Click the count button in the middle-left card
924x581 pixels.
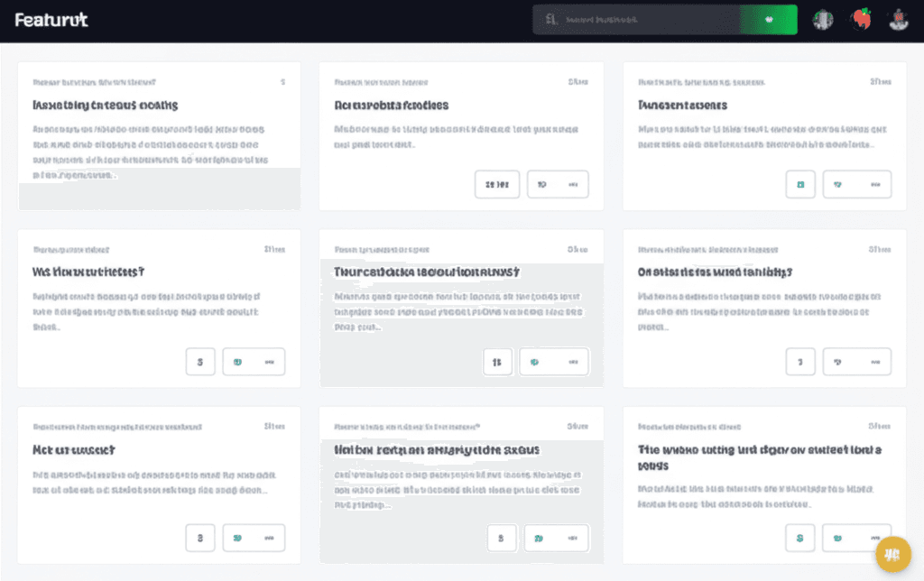click(200, 362)
